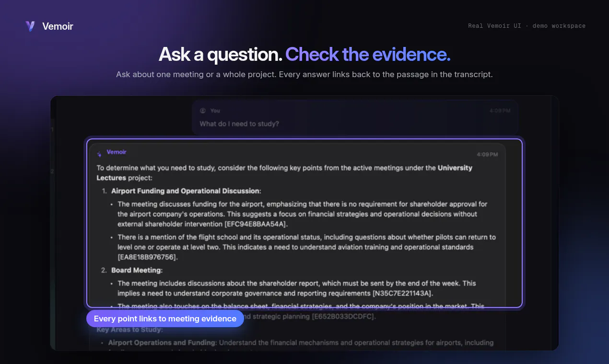Open citation EFC94E8BAA54A

[x=256, y=224]
